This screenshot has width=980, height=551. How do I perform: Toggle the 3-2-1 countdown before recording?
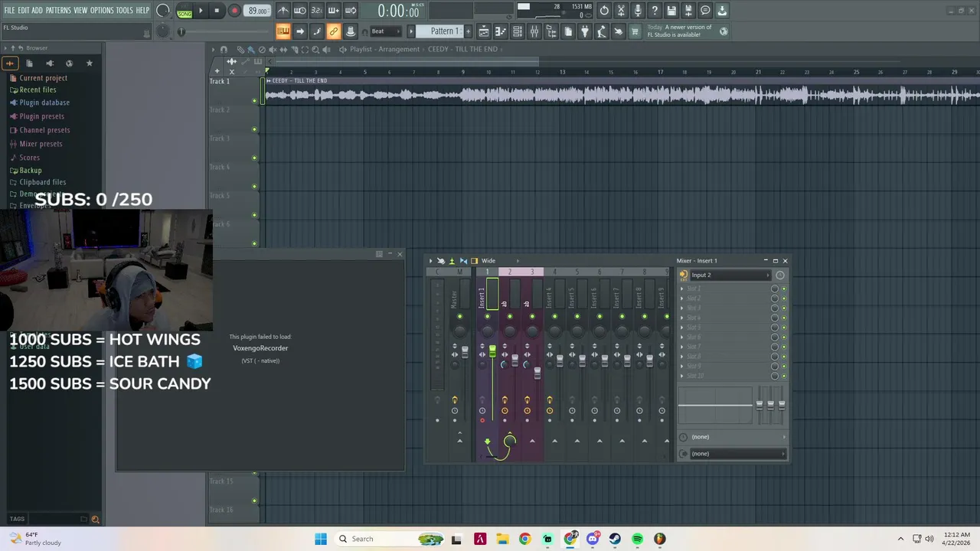[317, 11]
